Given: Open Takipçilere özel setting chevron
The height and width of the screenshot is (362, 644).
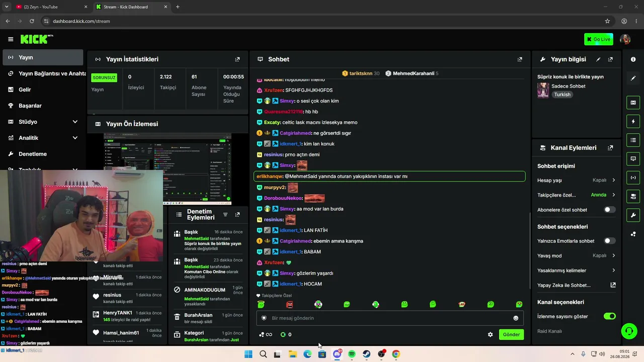Looking at the screenshot, I should click(x=613, y=195).
